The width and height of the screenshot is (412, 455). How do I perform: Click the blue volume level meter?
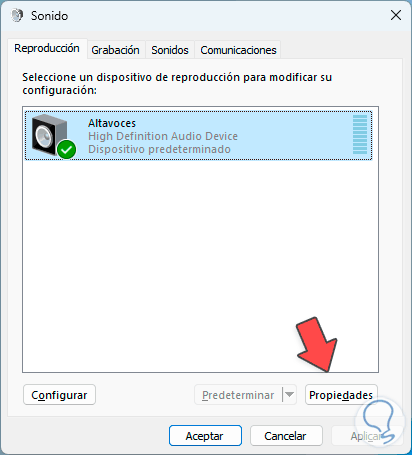coord(360,135)
